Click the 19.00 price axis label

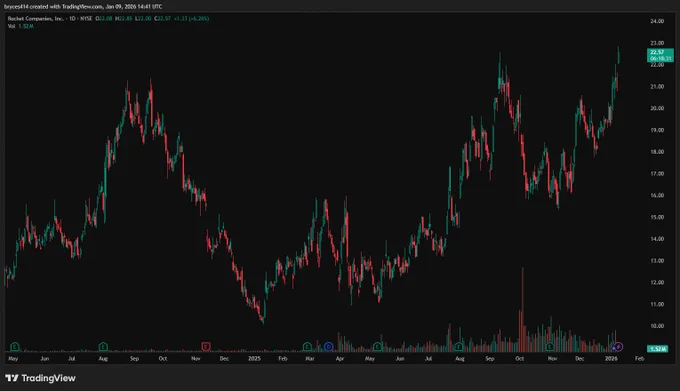(x=657, y=130)
